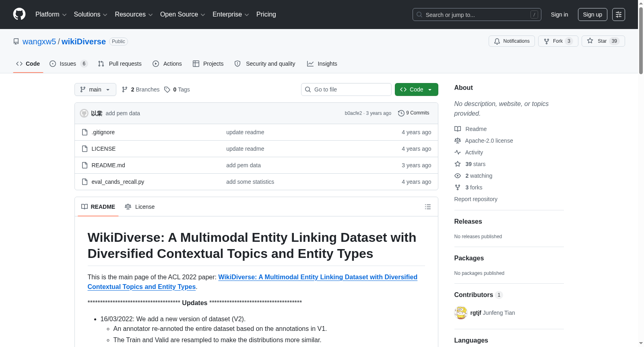
Task: Click the Contributors heading
Action: point(474,295)
